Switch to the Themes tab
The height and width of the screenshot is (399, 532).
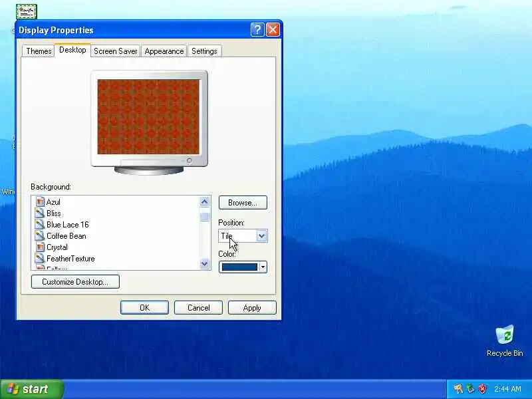(x=39, y=51)
